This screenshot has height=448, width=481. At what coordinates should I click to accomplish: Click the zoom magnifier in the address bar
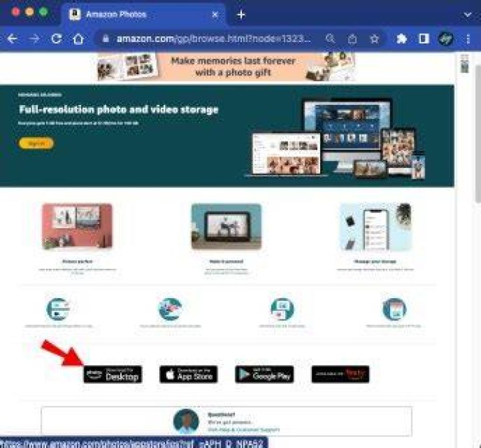pyautogui.click(x=330, y=39)
